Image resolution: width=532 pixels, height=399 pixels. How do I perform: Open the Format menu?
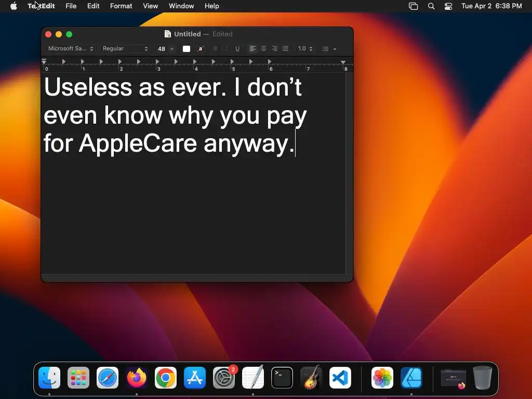121,6
